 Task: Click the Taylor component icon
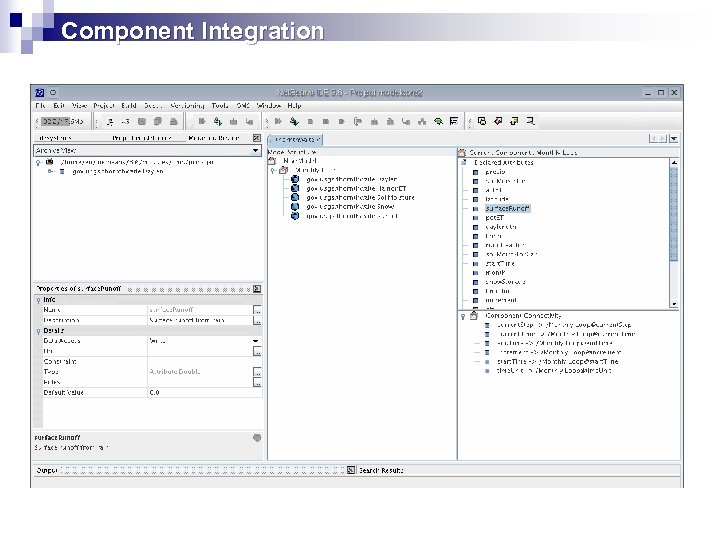click(295, 180)
